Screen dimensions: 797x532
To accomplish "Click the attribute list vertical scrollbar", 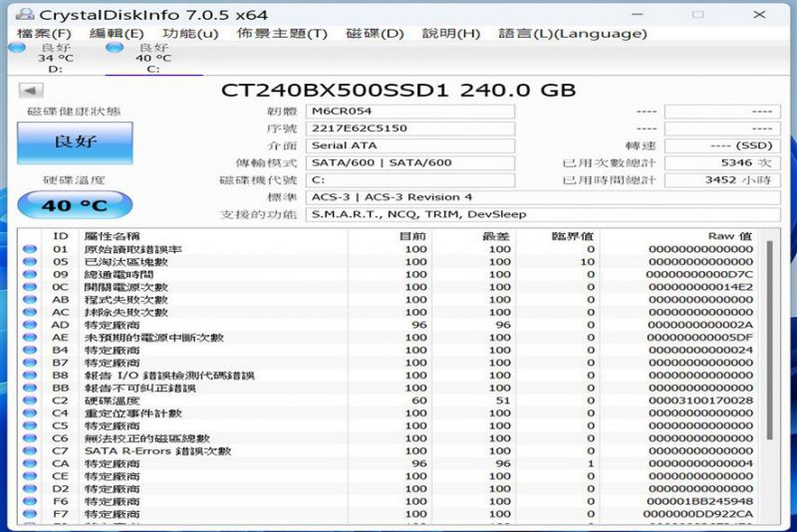I will (769, 341).
